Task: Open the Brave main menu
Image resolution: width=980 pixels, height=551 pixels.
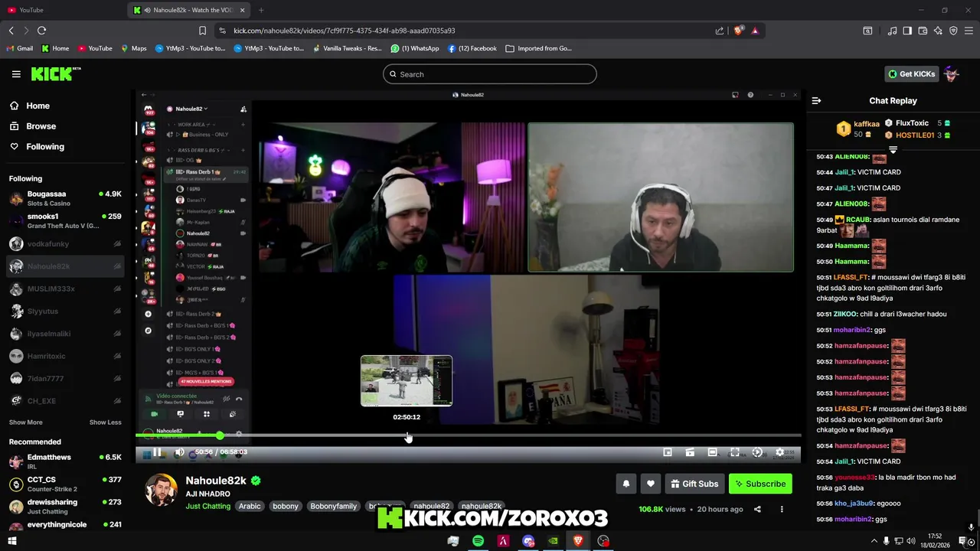Action: (x=969, y=31)
